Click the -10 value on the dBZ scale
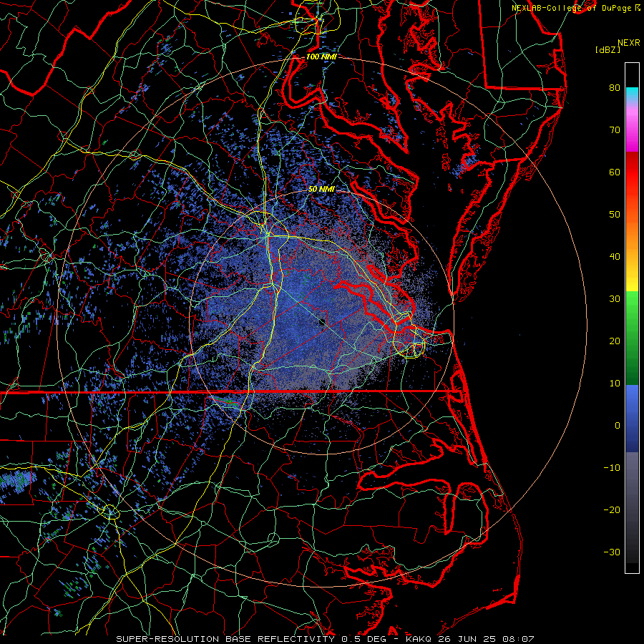644x644 pixels. click(612, 467)
